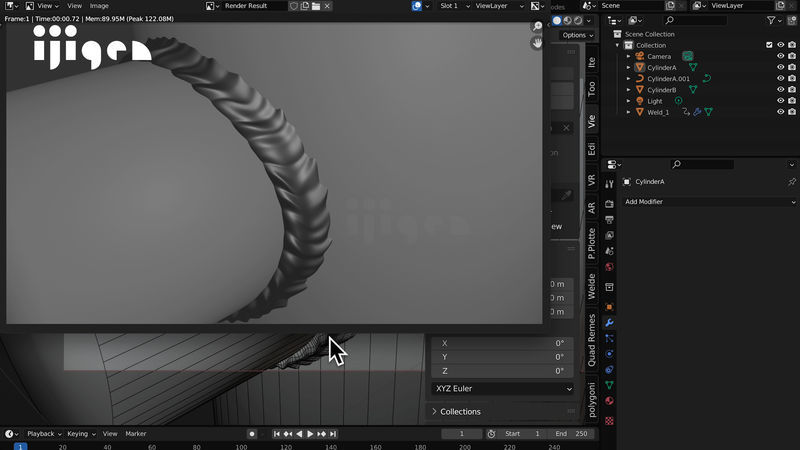Screen dimensions: 800x450
Task: Open the Particles properties tab icon
Action: click(609, 338)
